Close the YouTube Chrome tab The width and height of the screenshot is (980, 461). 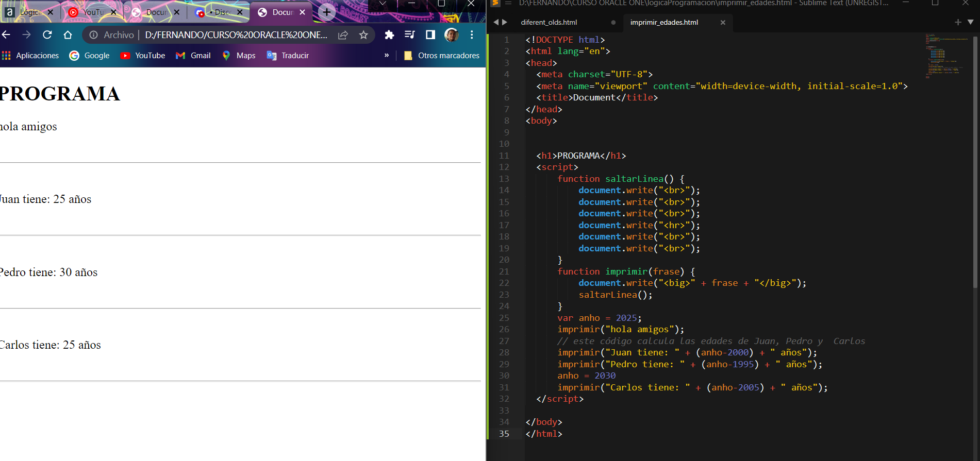(x=113, y=12)
